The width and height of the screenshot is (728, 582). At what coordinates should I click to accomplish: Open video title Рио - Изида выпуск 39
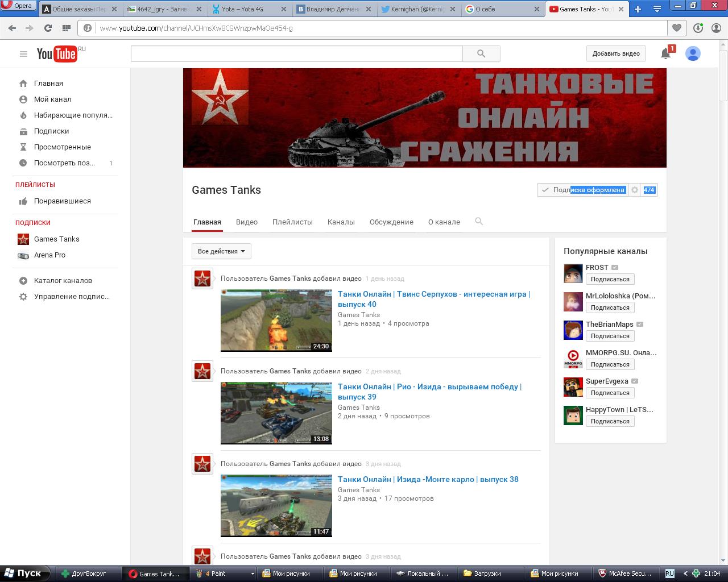429,392
